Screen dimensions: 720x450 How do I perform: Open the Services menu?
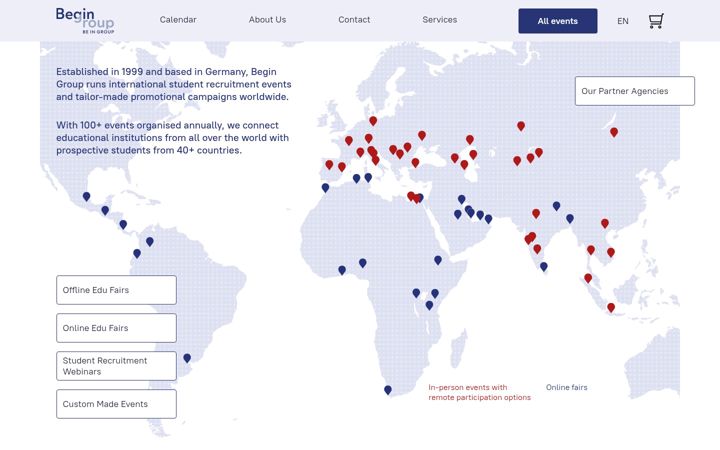point(439,20)
